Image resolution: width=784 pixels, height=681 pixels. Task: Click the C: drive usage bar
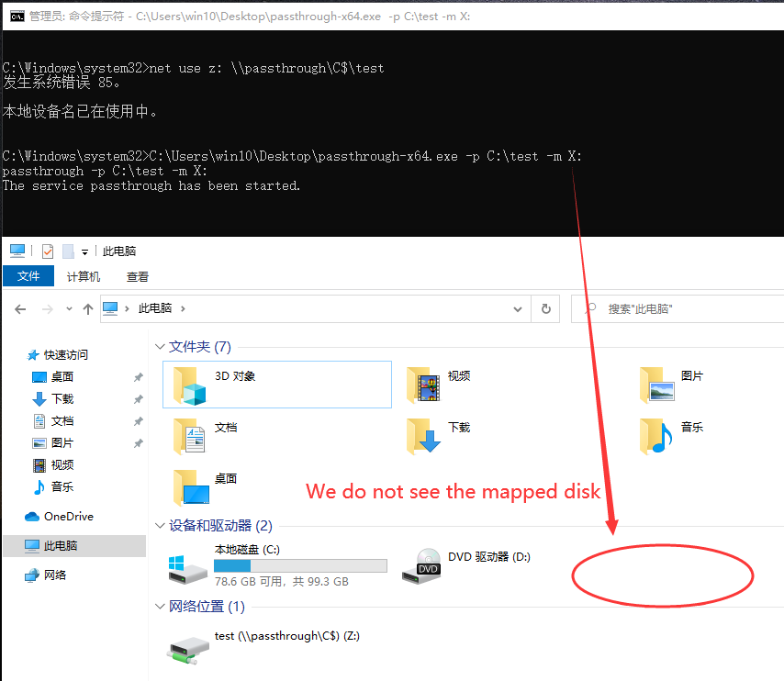tap(300, 565)
